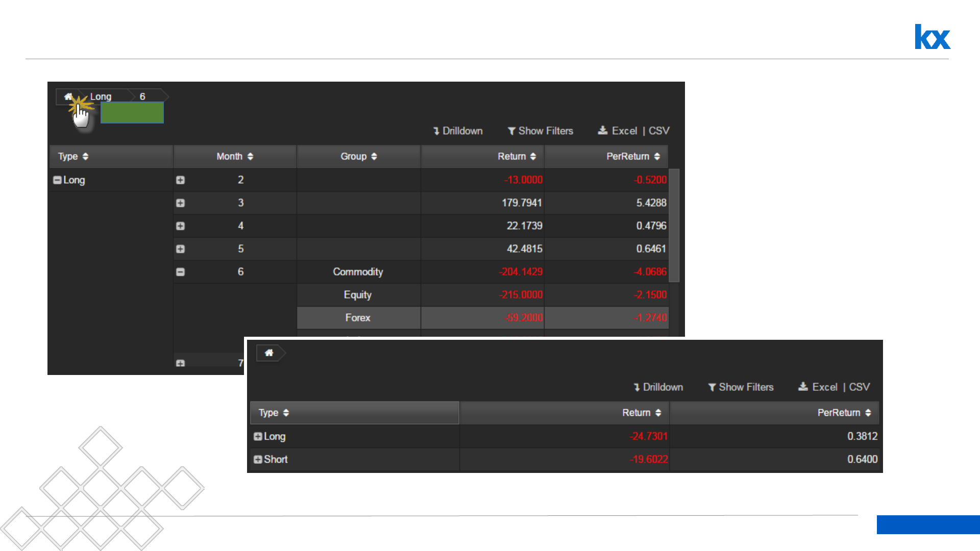Collapse month 6 row
Screen dimensions: 980x551
[180, 272]
